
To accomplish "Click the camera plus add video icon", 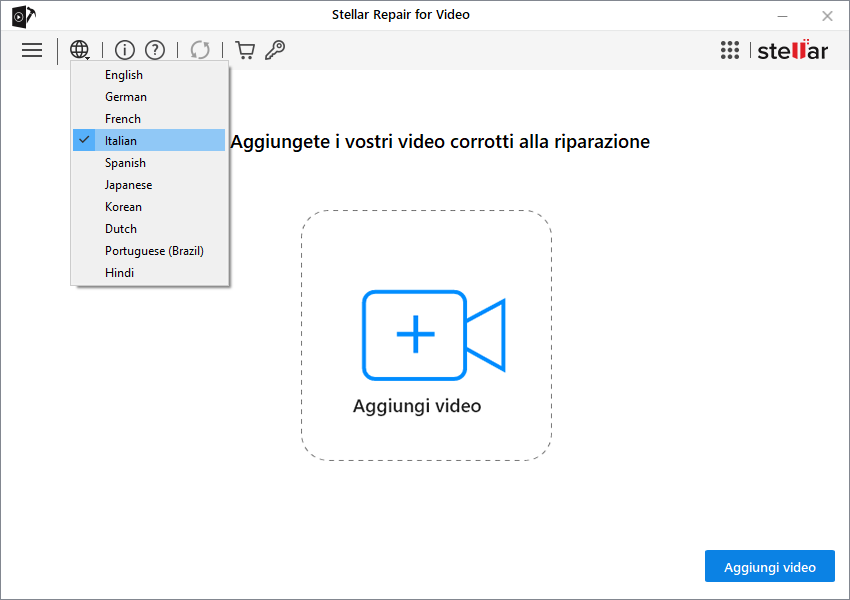I will pyautogui.click(x=434, y=335).
